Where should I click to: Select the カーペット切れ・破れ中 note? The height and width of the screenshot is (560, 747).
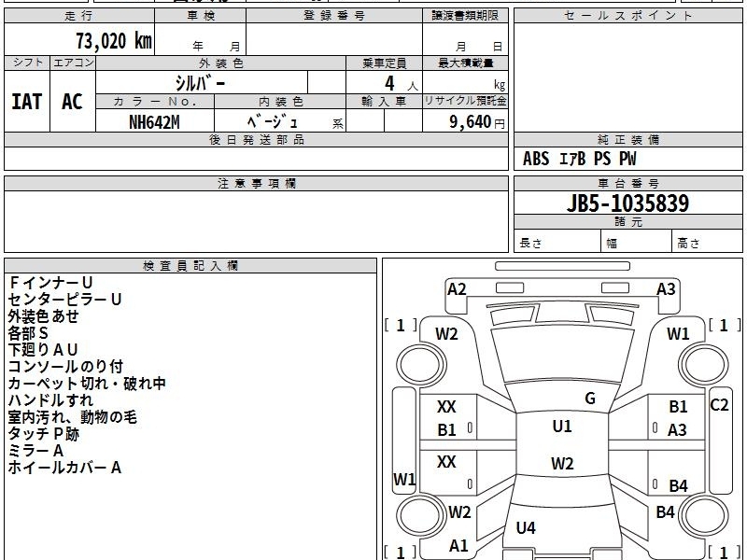click(87, 384)
